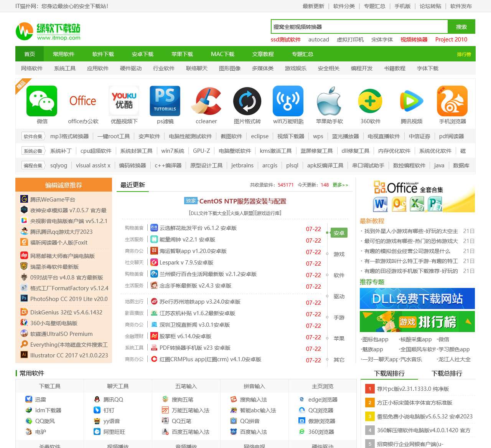Select the 苹果 category in update timeline
491x448 pixels.
pos(339,339)
